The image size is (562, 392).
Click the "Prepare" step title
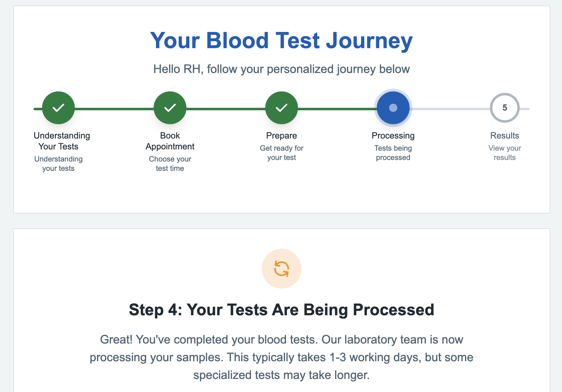point(282,136)
